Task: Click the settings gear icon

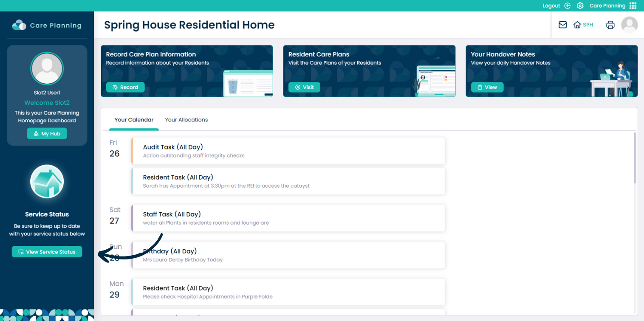Action: pos(580,6)
